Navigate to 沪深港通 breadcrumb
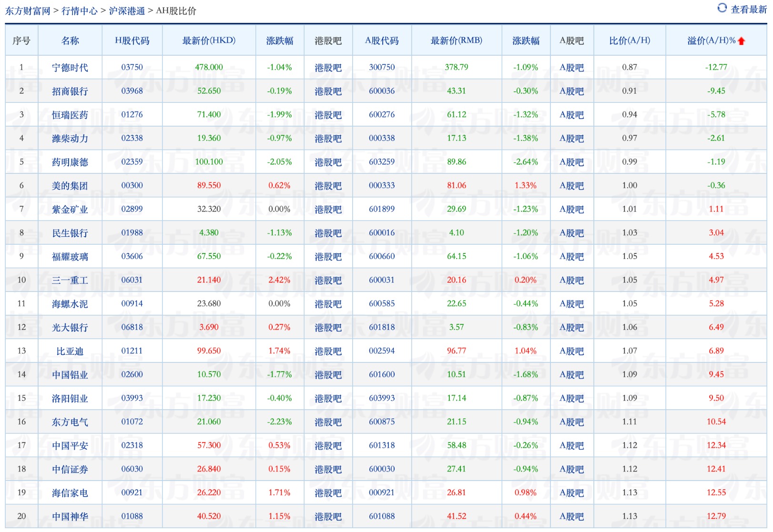 (127, 11)
